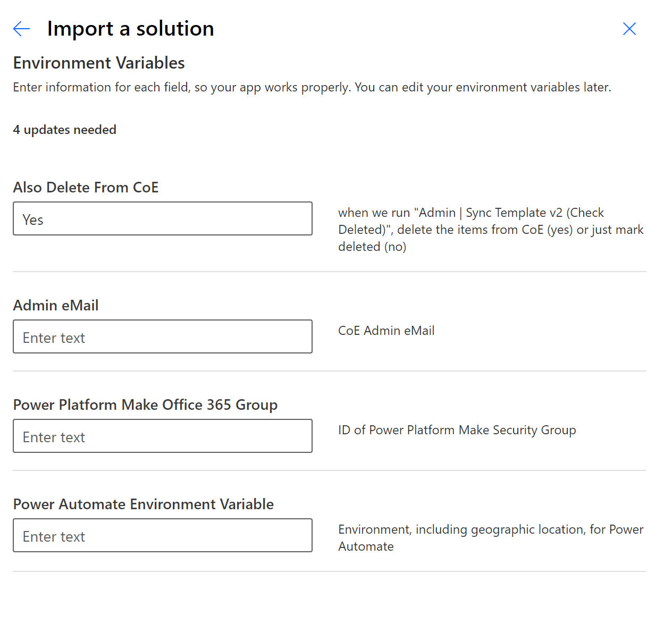This screenshot has height=632, width=672.
Task: Click the 'Also Delete From CoE' label
Action: 86,187
